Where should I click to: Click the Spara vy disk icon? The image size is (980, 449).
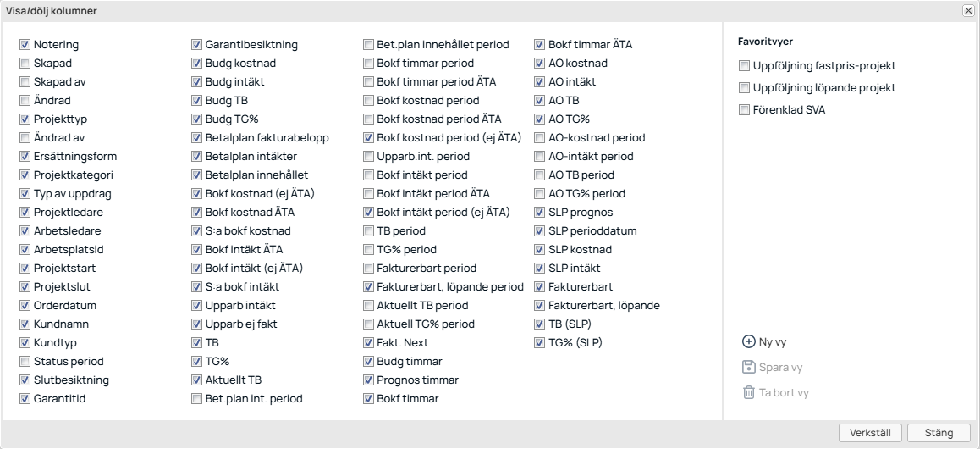point(748,368)
